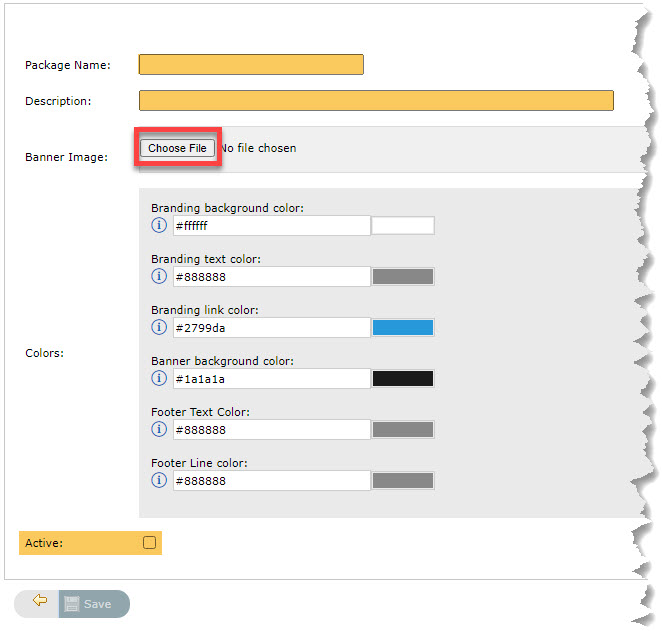
Task: Click the Description input field
Action: (x=376, y=100)
